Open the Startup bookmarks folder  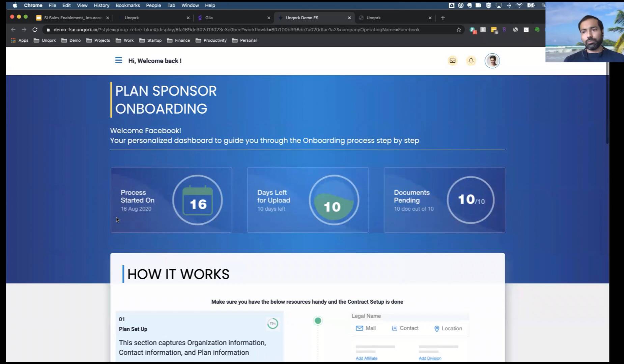pos(150,40)
